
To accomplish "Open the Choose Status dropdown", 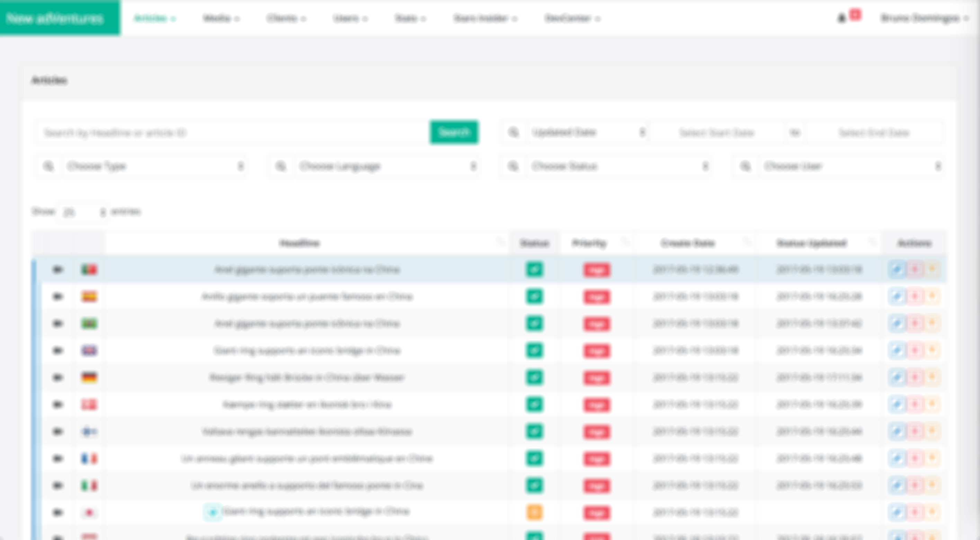I will tap(618, 166).
